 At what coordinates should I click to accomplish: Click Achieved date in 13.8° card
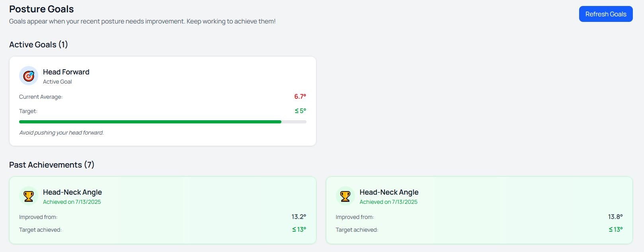pyautogui.click(x=388, y=202)
